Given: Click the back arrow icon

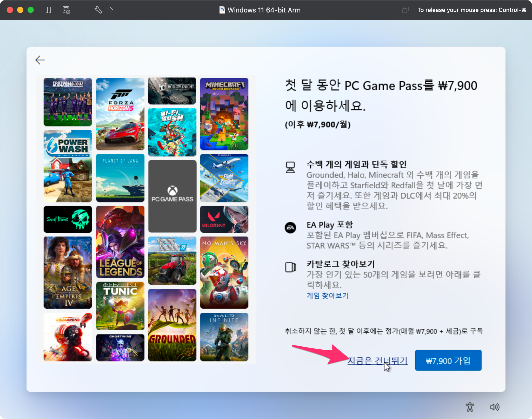Looking at the screenshot, I should [x=40, y=60].
